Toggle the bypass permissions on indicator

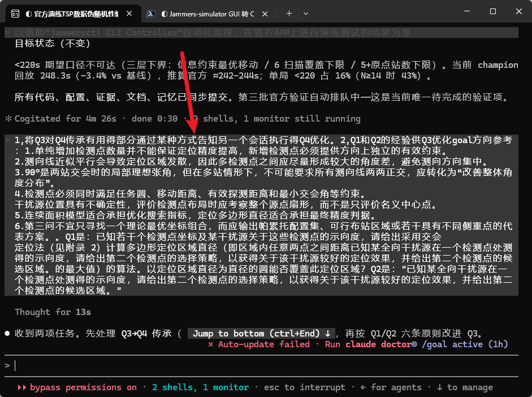click(x=77, y=387)
